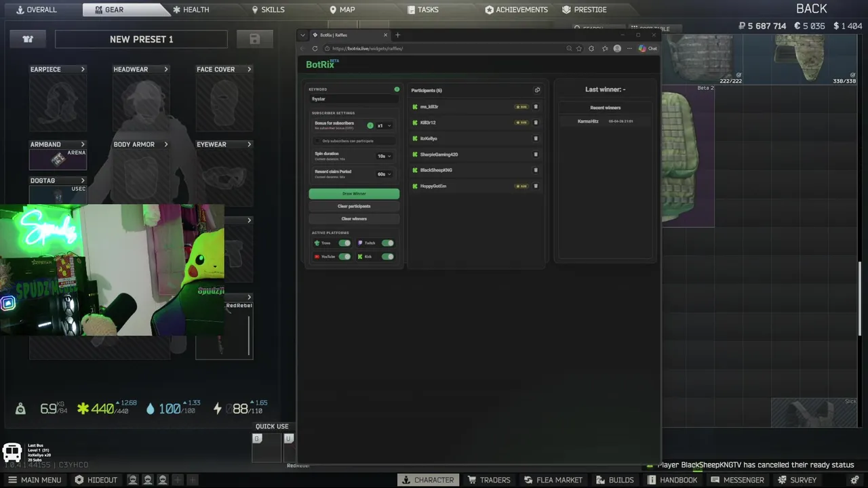Toggle Trovo active platform switch

(x=344, y=243)
